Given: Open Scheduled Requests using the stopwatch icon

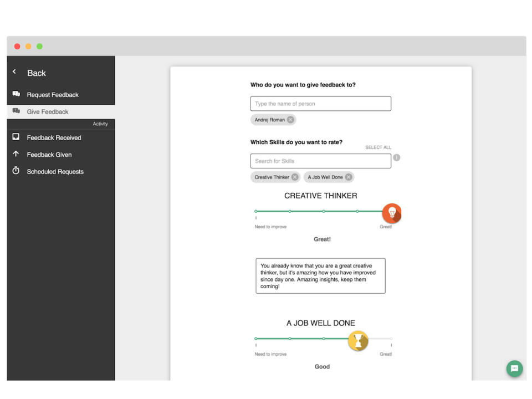Looking at the screenshot, I should [x=17, y=171].
